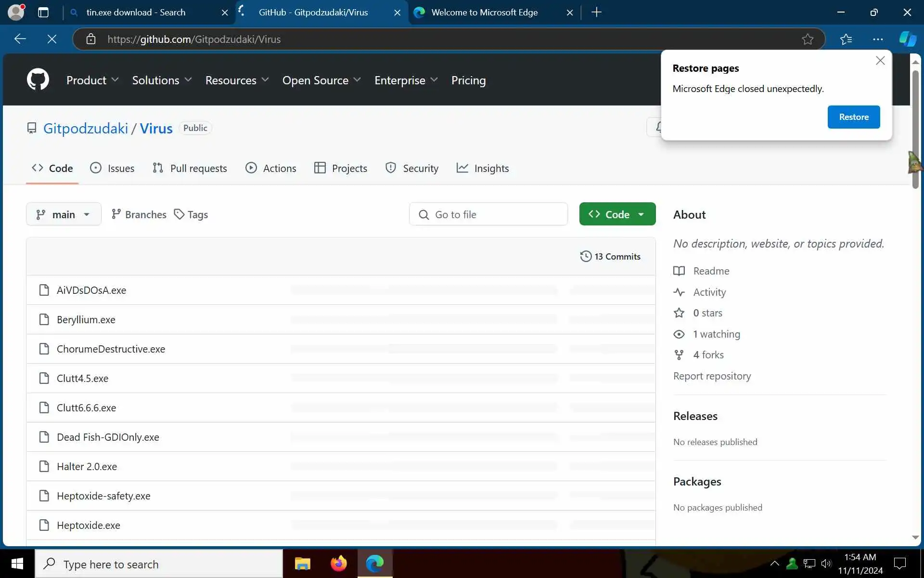Launch Firefox from the taskbar
Screen dimensions: 924x578
(x=338, y=564)
